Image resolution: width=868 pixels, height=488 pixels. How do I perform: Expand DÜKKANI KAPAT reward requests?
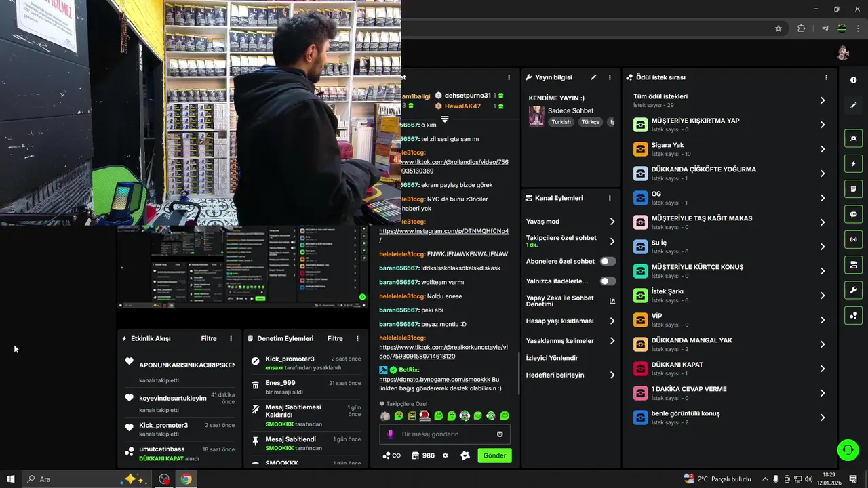pos(730,369)
